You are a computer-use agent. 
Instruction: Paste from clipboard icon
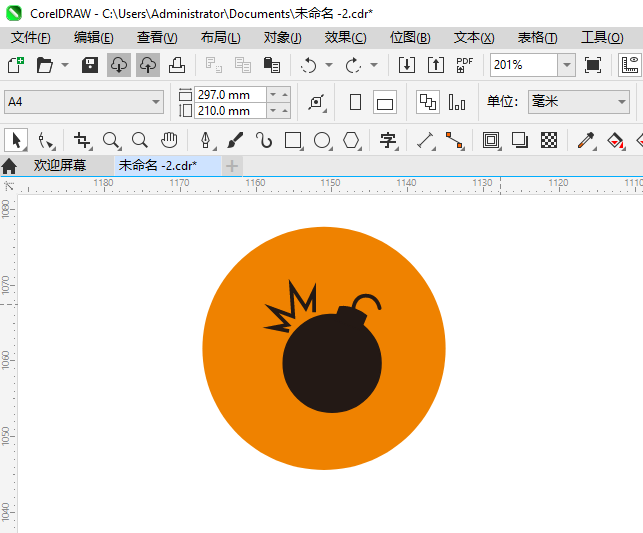click(271, 65)
